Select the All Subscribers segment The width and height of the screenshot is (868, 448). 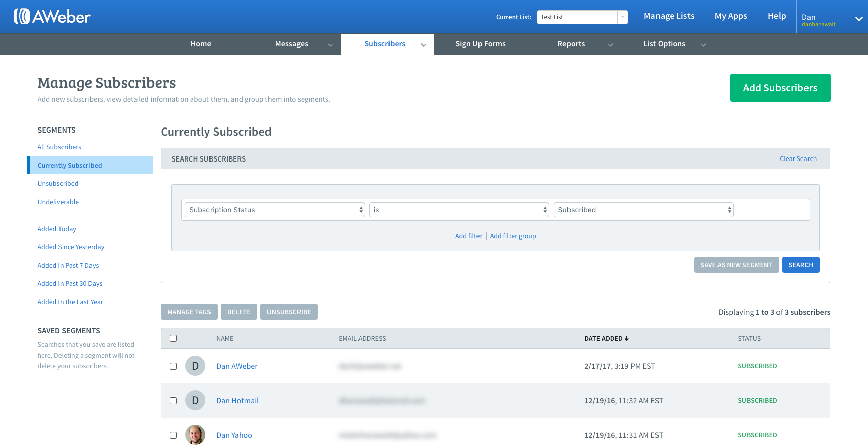point(59,147)
